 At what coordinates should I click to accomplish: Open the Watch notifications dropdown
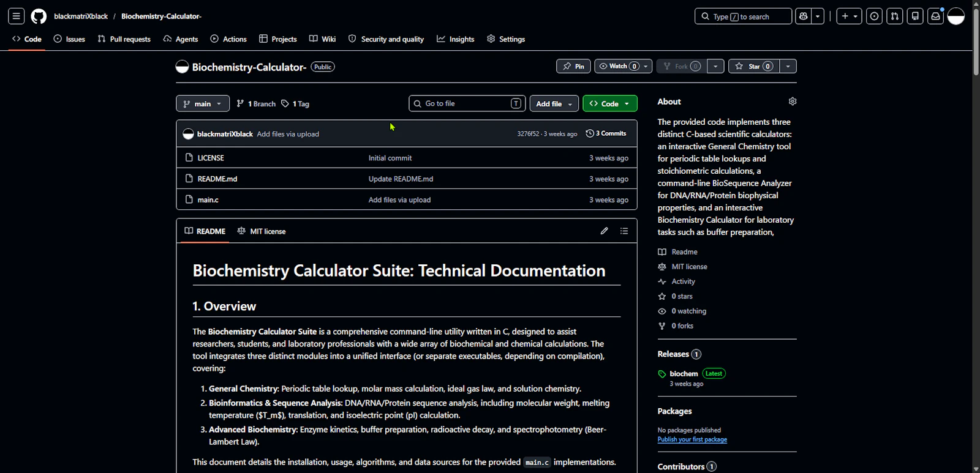click(623, 66)
